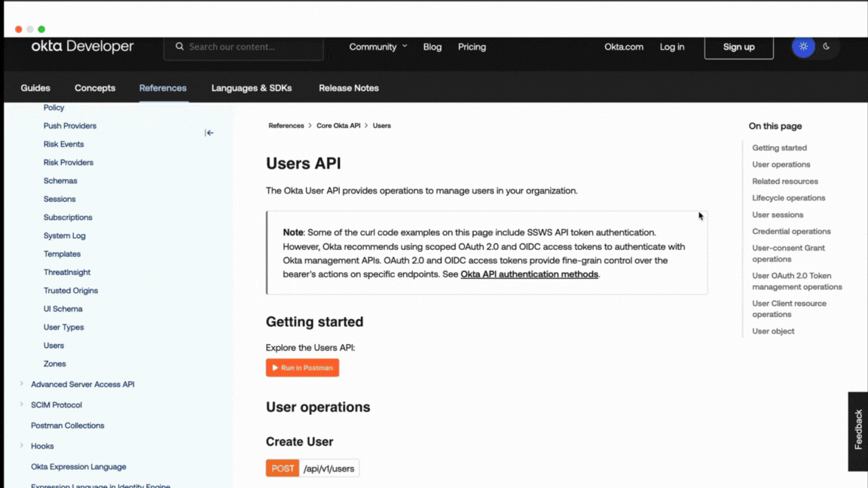Click the Run in Postman button
This screenshot has width=868, height=488.
click(302, 368)
